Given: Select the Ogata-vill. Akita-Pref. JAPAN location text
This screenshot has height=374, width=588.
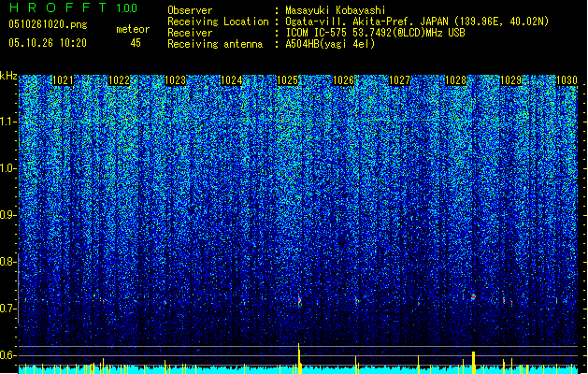Looking at the screenshot, I should click(x=417, y=22).
